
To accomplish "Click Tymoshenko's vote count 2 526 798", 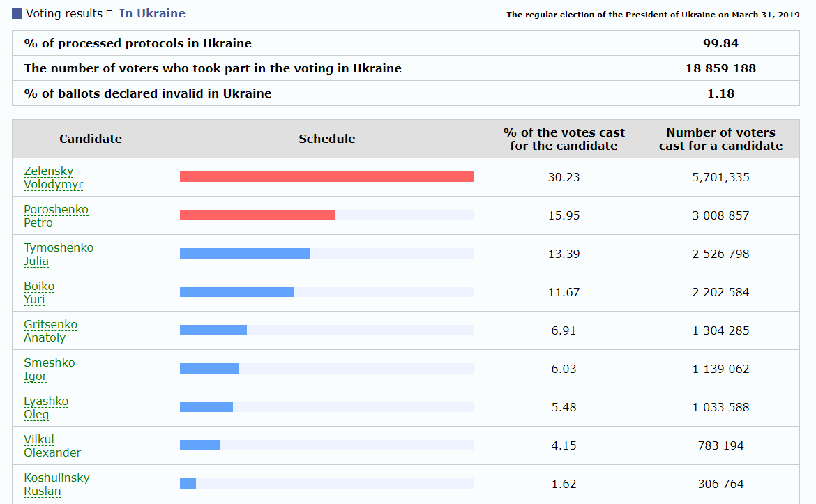I will 720,254.
